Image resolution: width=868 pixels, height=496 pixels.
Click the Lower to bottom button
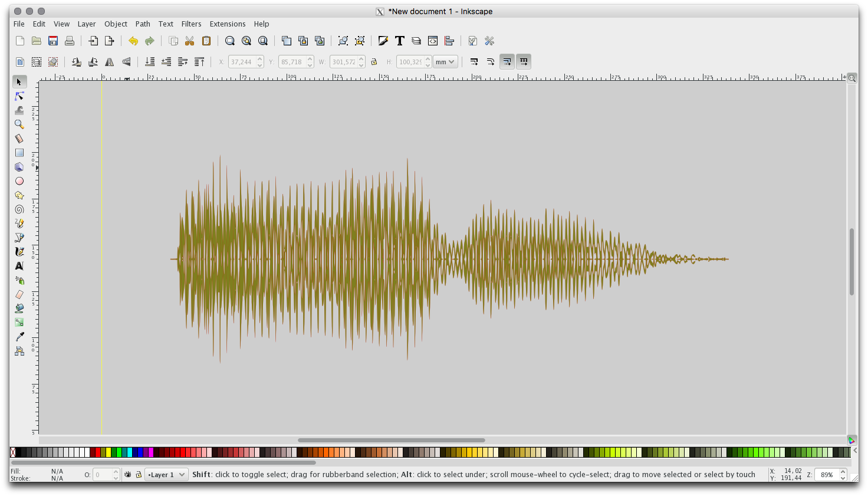point(150,62)
